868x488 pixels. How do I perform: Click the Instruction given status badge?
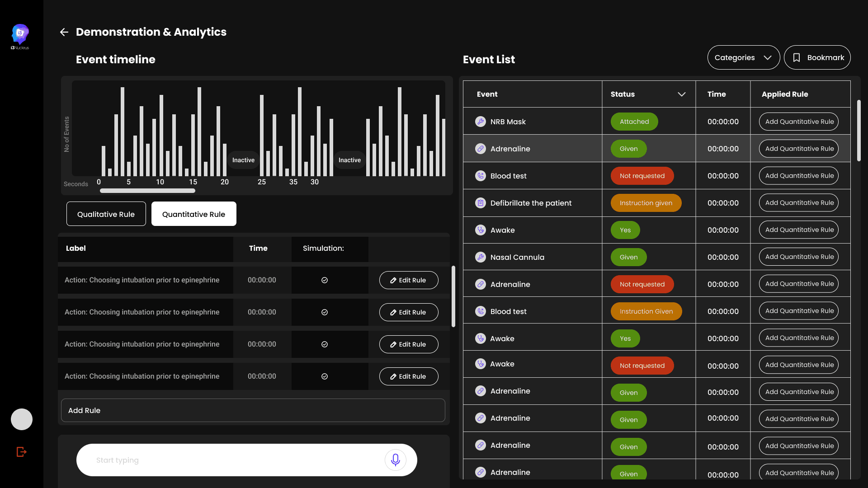tap(646, 203)
